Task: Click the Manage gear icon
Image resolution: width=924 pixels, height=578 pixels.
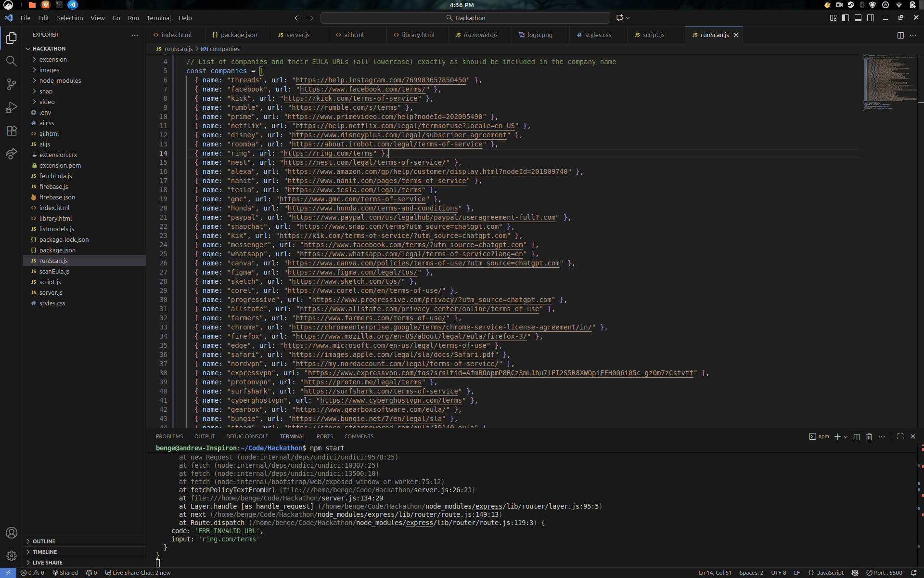Action: point(12,556)
